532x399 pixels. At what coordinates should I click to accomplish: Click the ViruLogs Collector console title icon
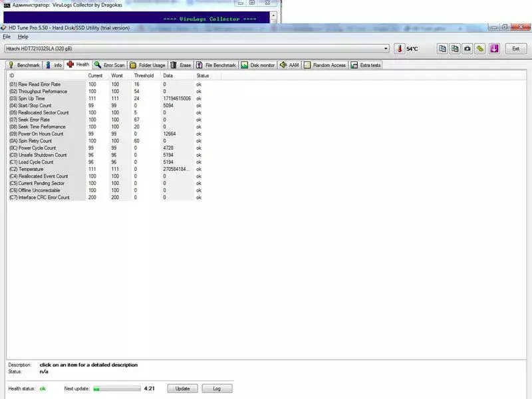click(7, 5)
